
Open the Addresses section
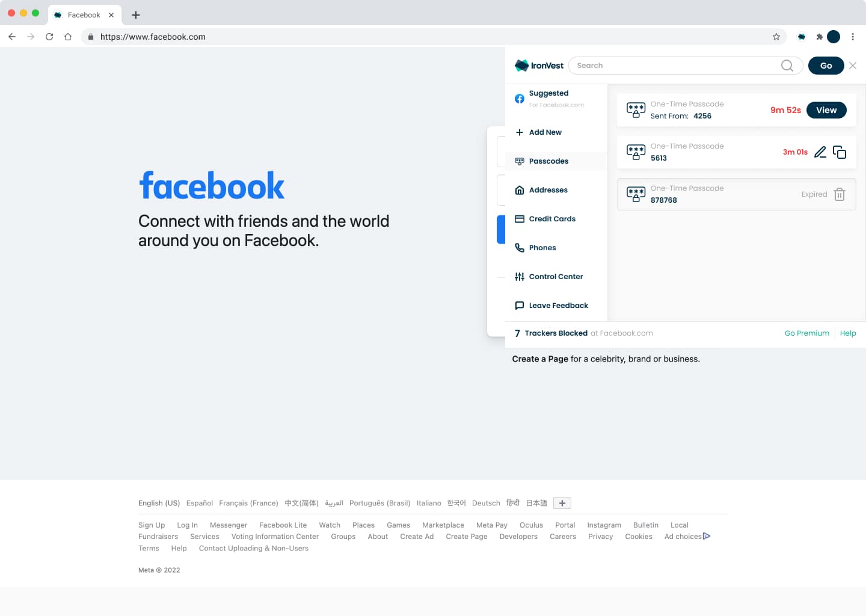[556, 190]
